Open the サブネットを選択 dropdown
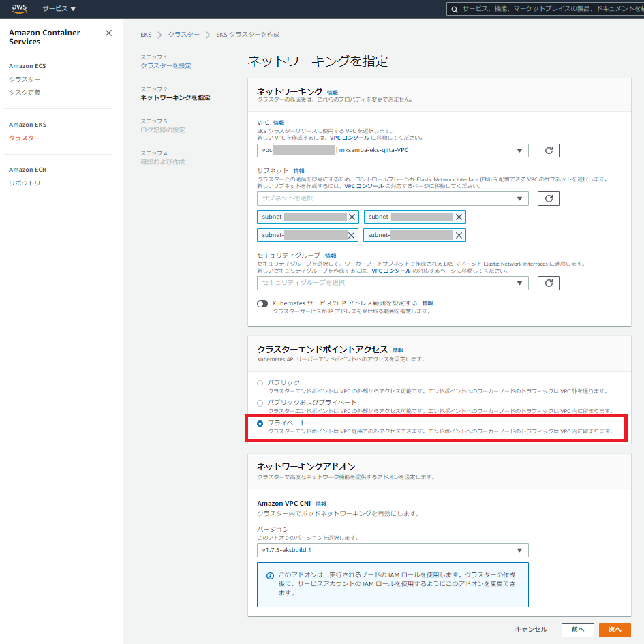 pyautogui.click(x=393, y=199)
